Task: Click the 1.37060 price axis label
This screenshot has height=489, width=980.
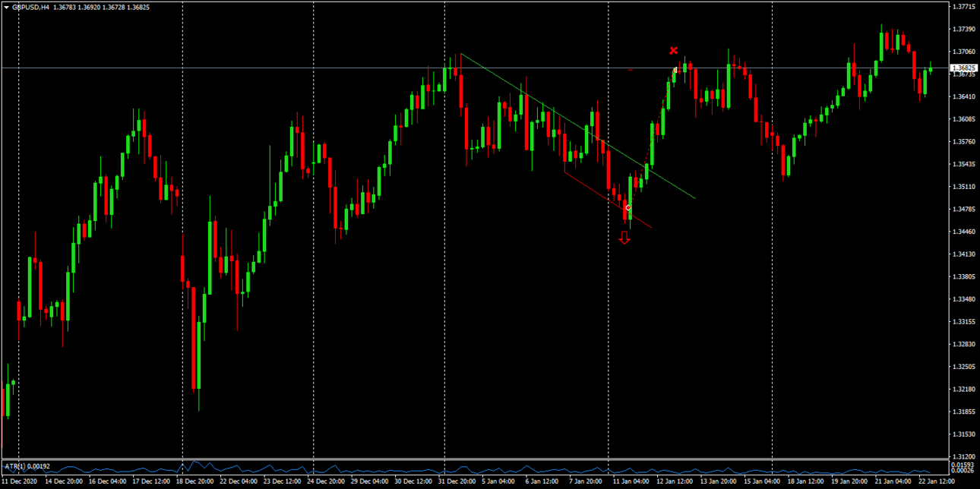Action: tap(963, 52)
